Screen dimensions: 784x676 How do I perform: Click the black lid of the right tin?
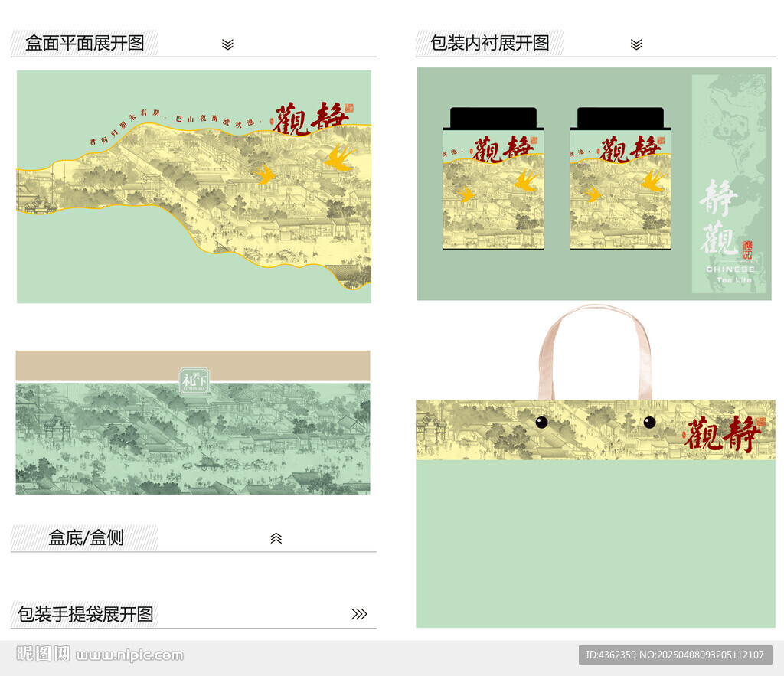pyautogui.click(x=620, y=118)
